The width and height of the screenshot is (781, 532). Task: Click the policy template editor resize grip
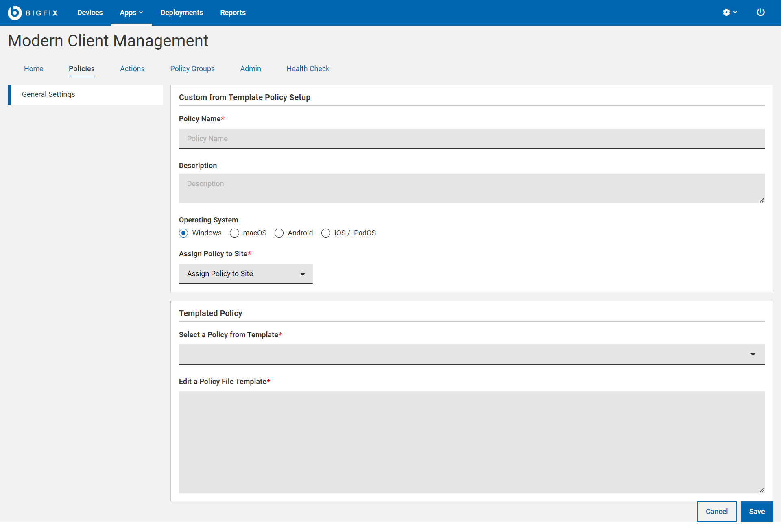[761, 490]
